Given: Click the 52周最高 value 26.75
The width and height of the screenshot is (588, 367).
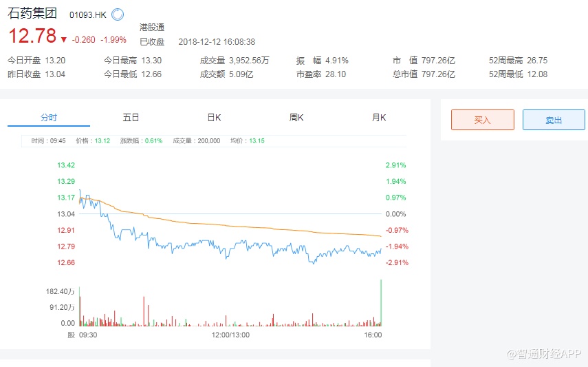Looking at the screenshot, I should (537, 61).
